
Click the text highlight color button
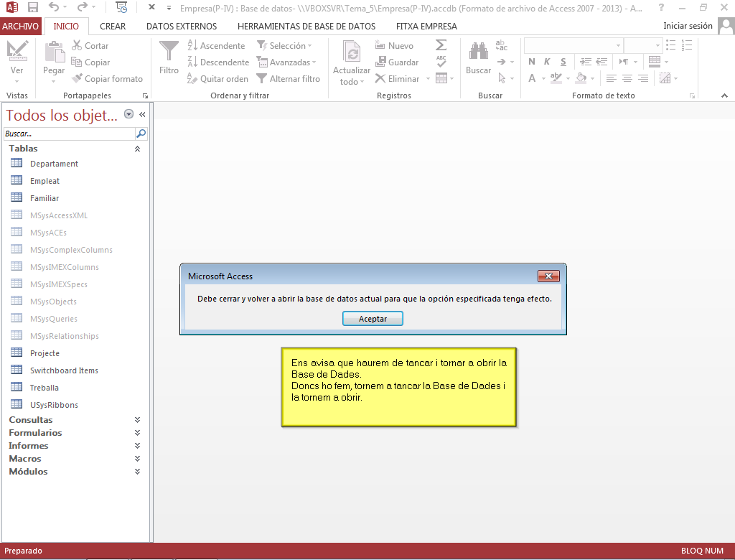click(556, 78)
